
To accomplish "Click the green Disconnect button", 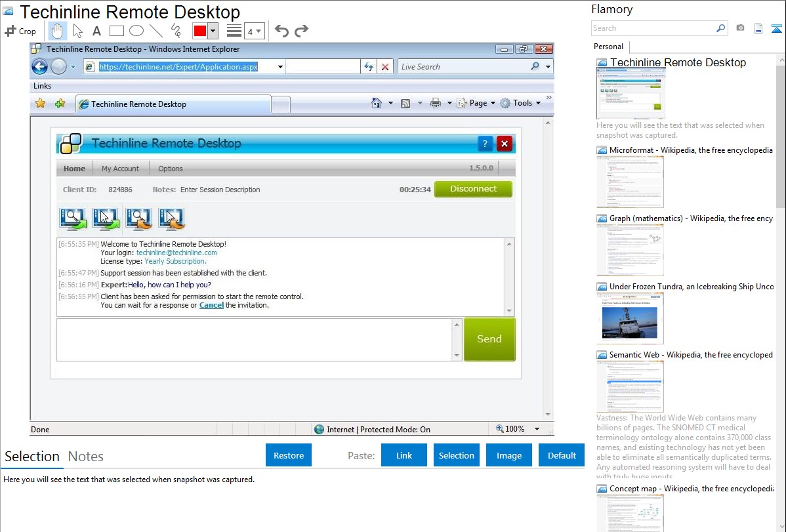I will point(473,189).
